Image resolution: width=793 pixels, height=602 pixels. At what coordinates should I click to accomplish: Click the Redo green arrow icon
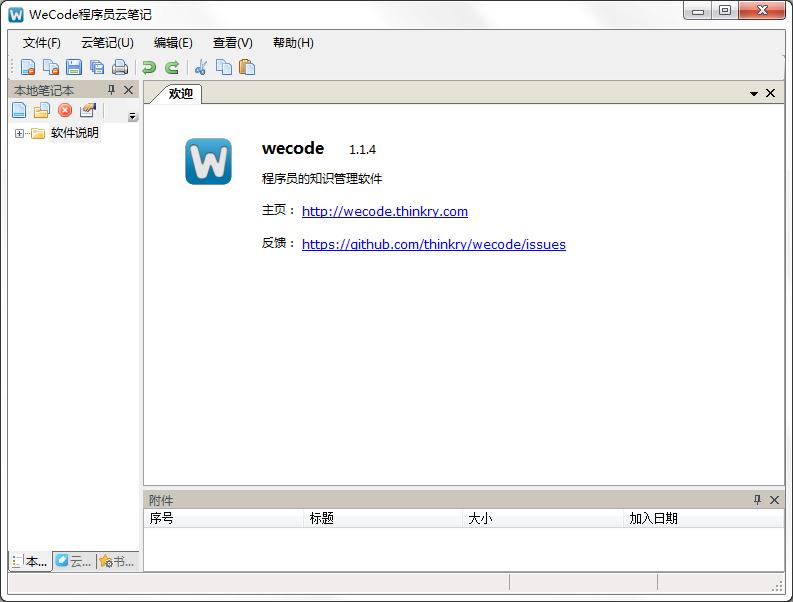(x=172, y=68)
